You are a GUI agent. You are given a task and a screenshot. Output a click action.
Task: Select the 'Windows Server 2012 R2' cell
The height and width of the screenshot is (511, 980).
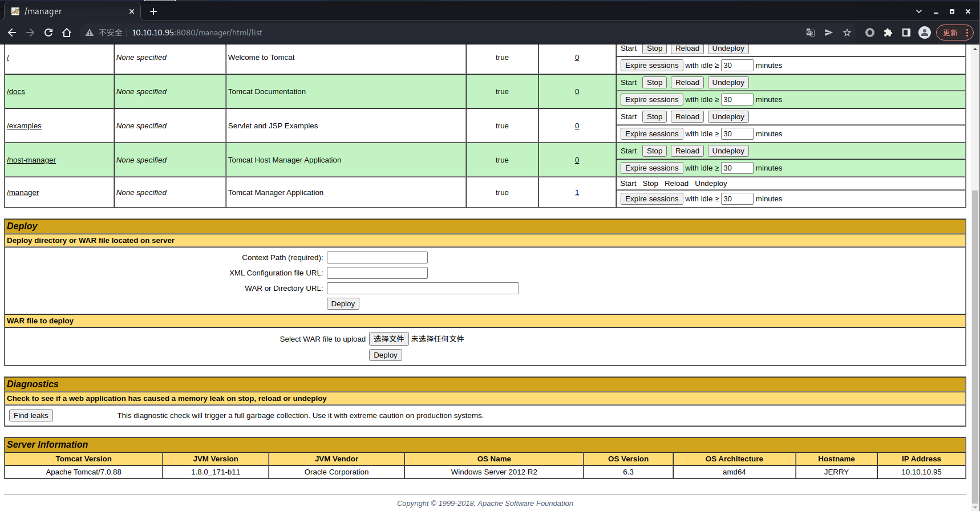pos(494,472)
